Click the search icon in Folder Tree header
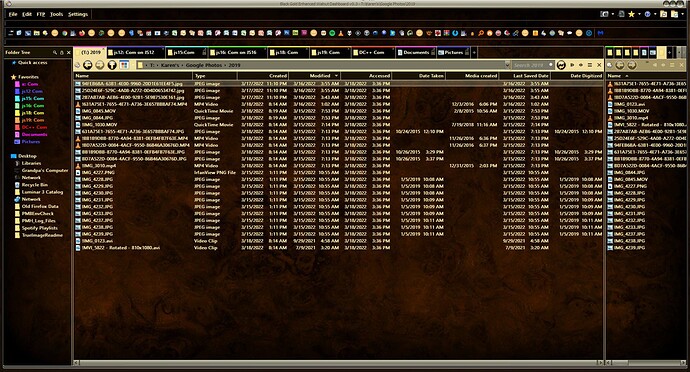The image size is (690, 372). coord(55,52)
